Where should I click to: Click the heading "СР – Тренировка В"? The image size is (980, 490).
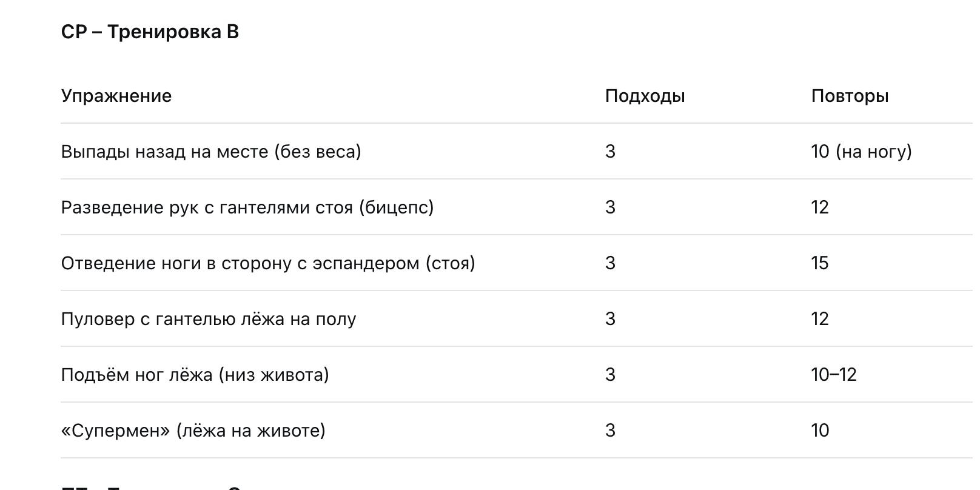[150, 32]
